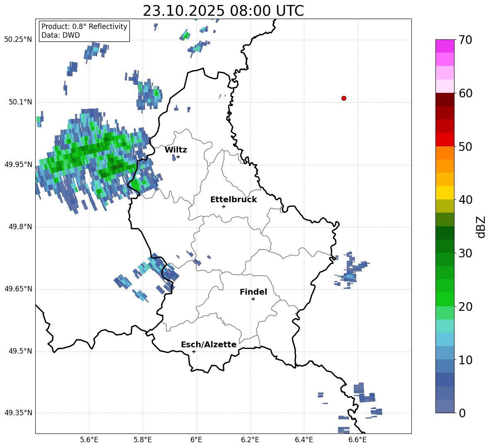
Task: Click the 10 dBZ colorbar tick label
Action: (465, 360)
